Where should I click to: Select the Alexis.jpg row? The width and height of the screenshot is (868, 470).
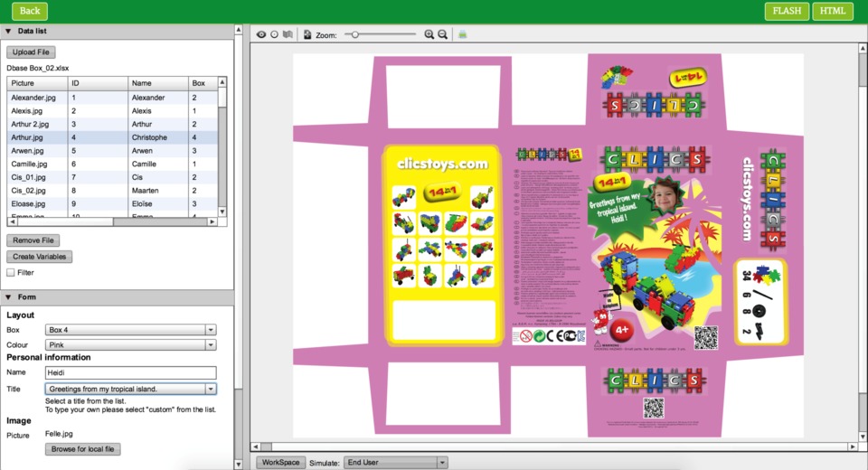(112, 110)
